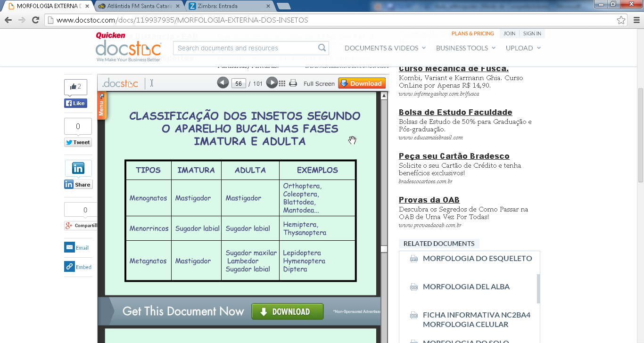Click the SIGN IN link
Image resolution: width=644 pixels, height=343 pixels.
(532, 33)
